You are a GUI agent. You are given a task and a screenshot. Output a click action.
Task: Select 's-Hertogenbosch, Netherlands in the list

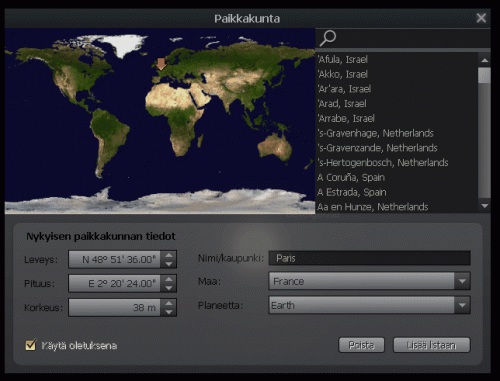(x=397, y=163)
